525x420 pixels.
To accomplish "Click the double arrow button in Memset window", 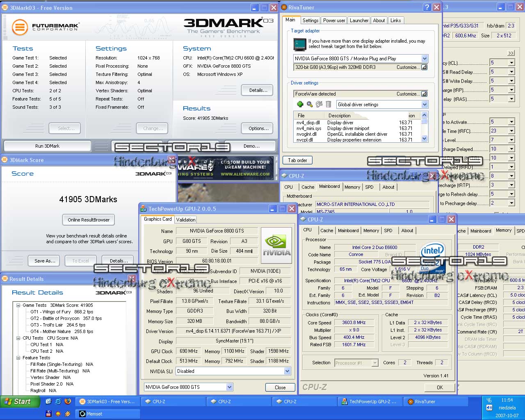I will [x=511, y=53].
